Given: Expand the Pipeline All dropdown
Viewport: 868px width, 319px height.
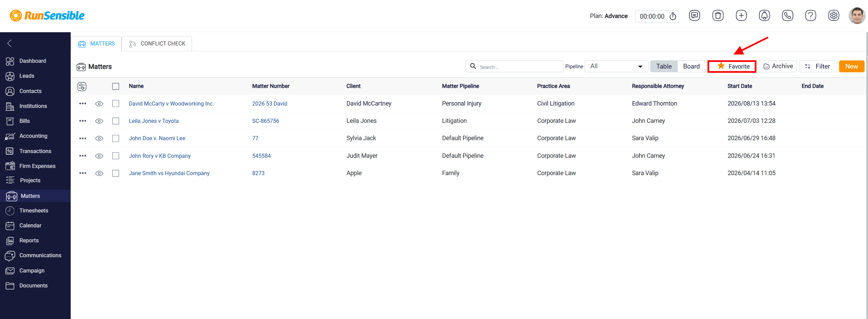Looking at the screenshot, I should (616, 67).
